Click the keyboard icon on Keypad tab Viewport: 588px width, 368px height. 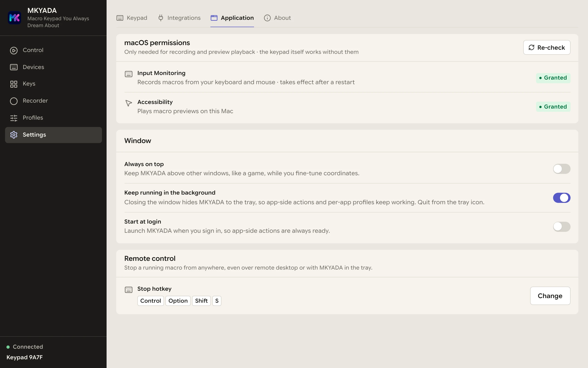(120, 18)
